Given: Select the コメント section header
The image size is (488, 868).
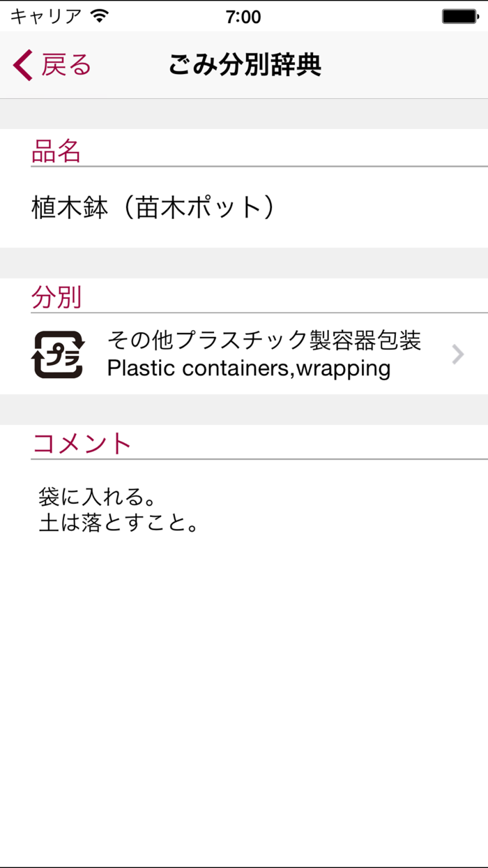Looking at the screenshot, I should (81, 442).
